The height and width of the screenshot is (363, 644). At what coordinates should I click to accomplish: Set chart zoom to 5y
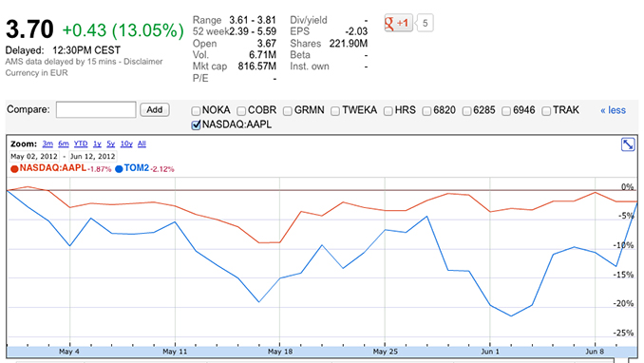pos(111,143)
